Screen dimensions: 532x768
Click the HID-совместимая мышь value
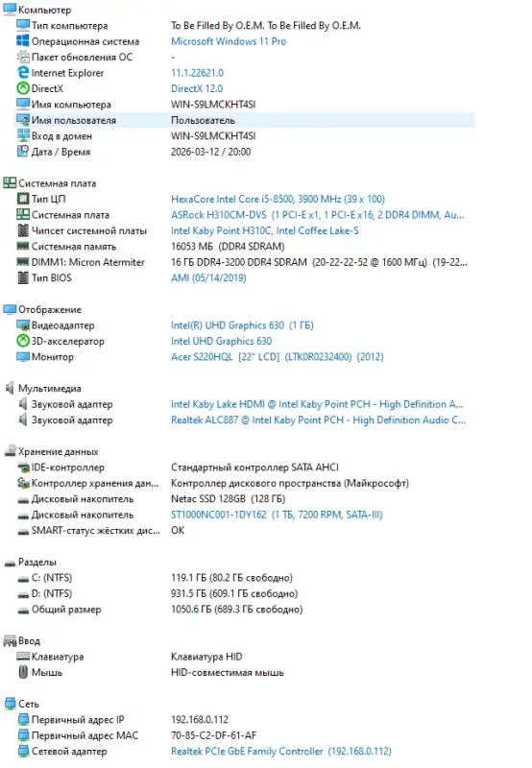[x=228, y=672]
